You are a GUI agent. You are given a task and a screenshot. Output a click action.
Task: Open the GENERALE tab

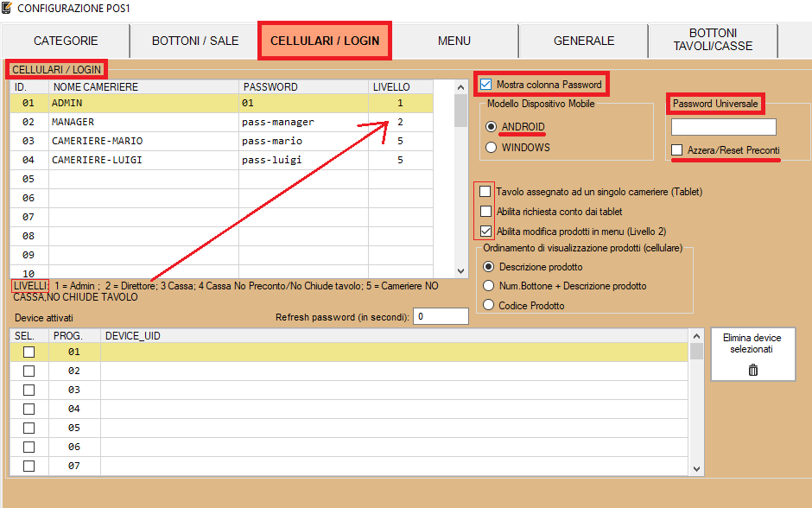click(584, 41)
